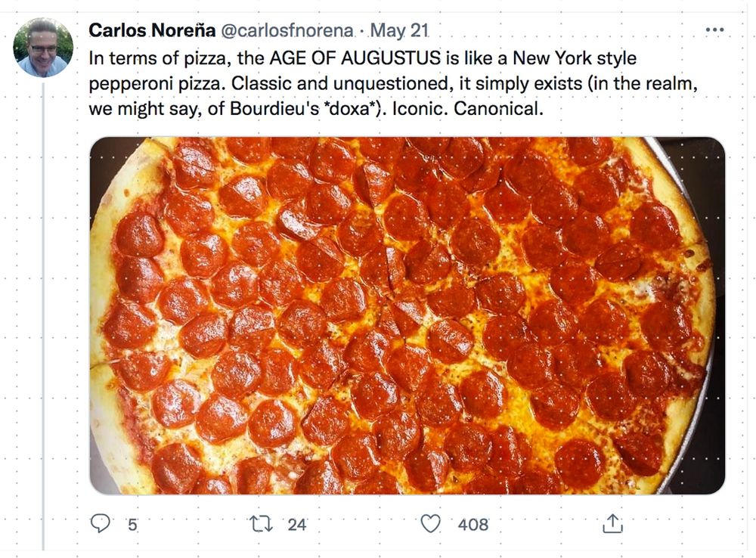Click the vertical thread line below the avatar
Viewport: 756px width, 558px height.
click(x=43, y=302)
